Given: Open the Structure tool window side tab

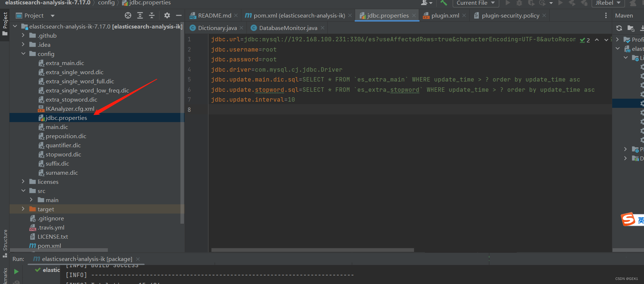Looking at the screenshot, I should [5, 243].
